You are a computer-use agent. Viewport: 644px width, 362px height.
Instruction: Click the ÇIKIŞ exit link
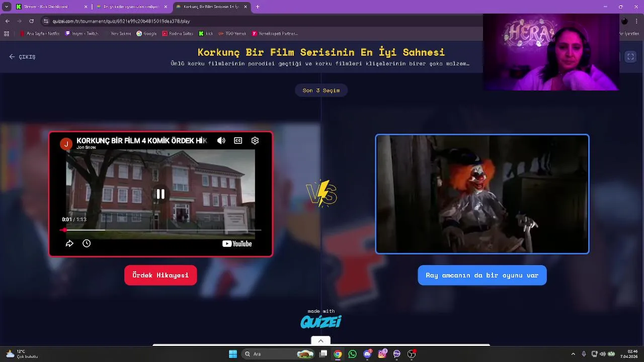tap(22, 57)
